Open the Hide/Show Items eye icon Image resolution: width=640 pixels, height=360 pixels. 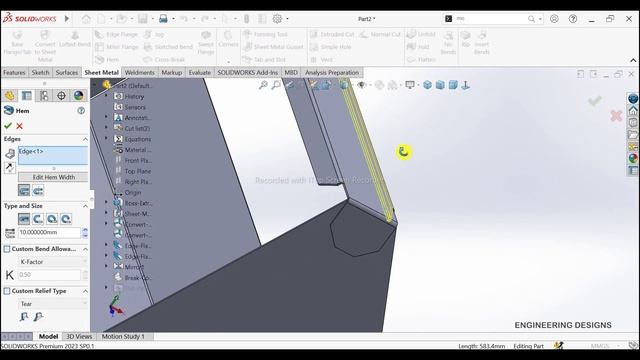tap(361, 85)
